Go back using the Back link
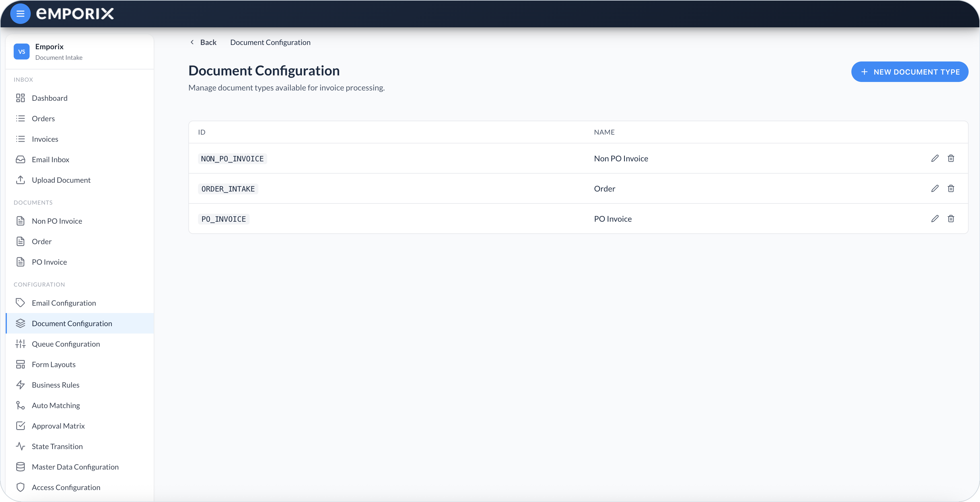 [203, 42]
